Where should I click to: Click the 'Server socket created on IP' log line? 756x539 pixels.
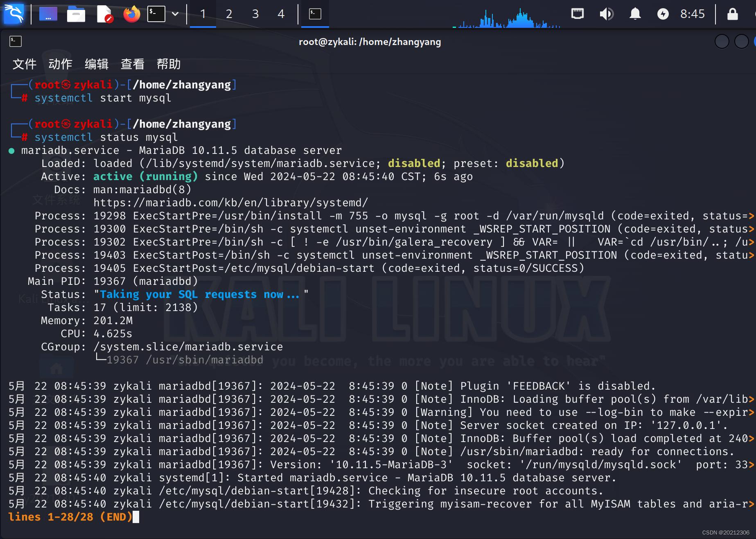click(x=368, y=425)
